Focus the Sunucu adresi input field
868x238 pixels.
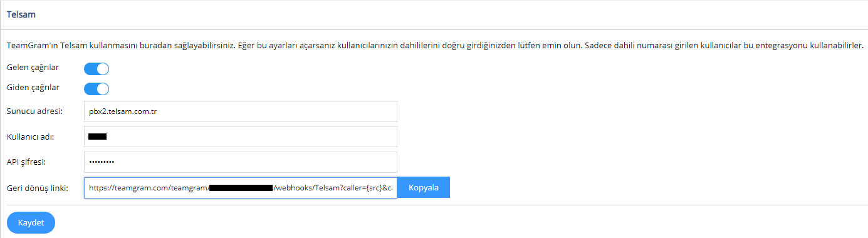(x=241, y=111)
